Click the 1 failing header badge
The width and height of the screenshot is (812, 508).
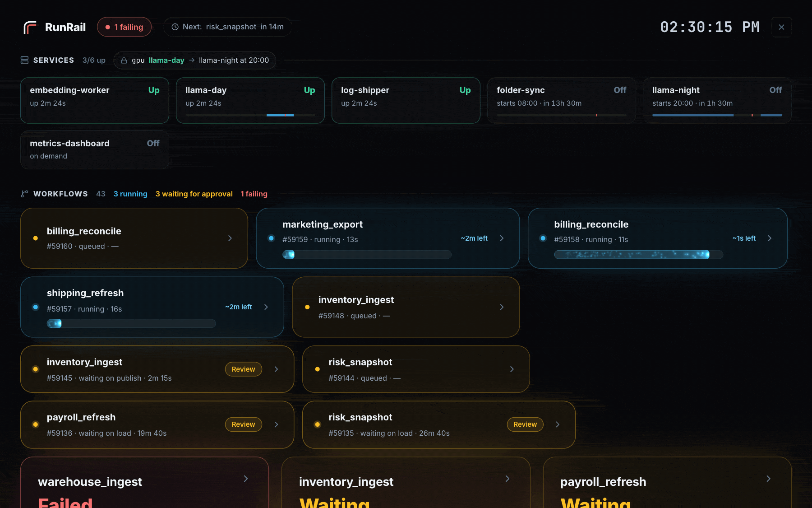pyautogui.click(x=124, y=27)
